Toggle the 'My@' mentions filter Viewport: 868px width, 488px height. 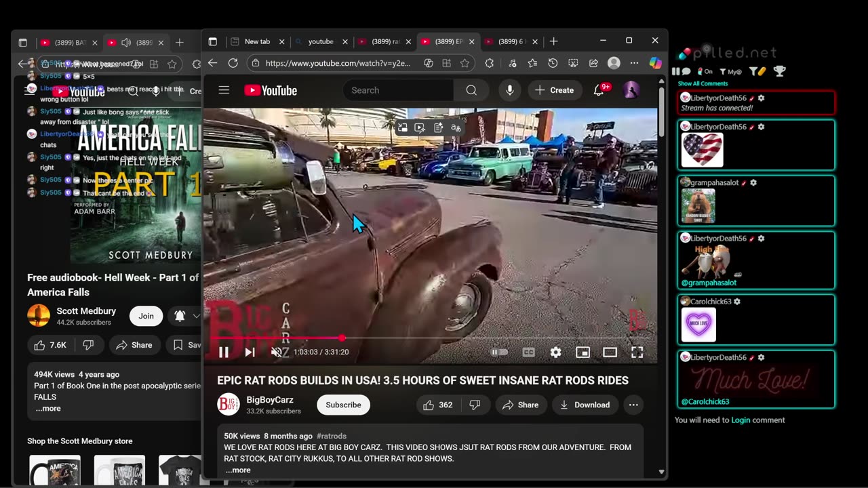730,71
